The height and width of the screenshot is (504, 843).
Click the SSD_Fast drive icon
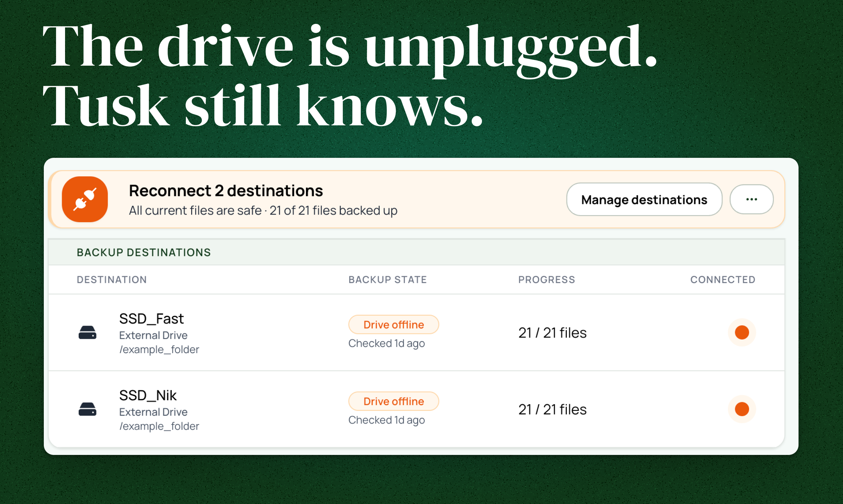[87, 333]
